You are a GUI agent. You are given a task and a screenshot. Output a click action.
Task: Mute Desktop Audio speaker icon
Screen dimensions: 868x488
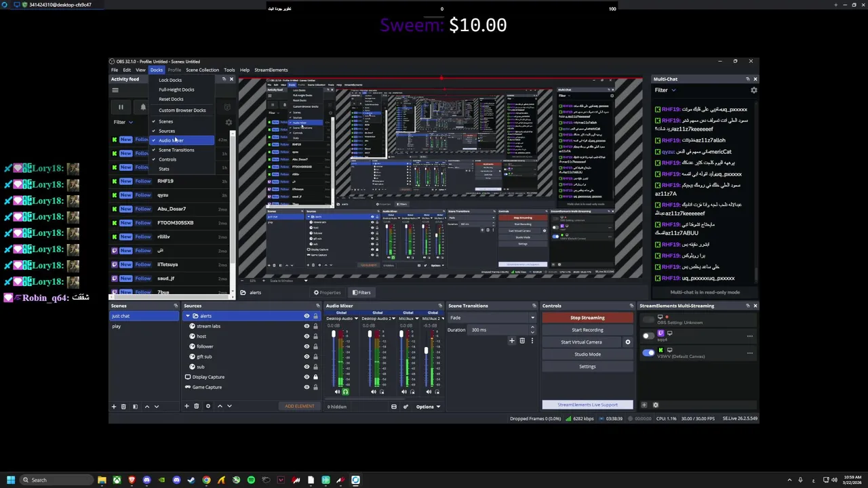point(338,392)
